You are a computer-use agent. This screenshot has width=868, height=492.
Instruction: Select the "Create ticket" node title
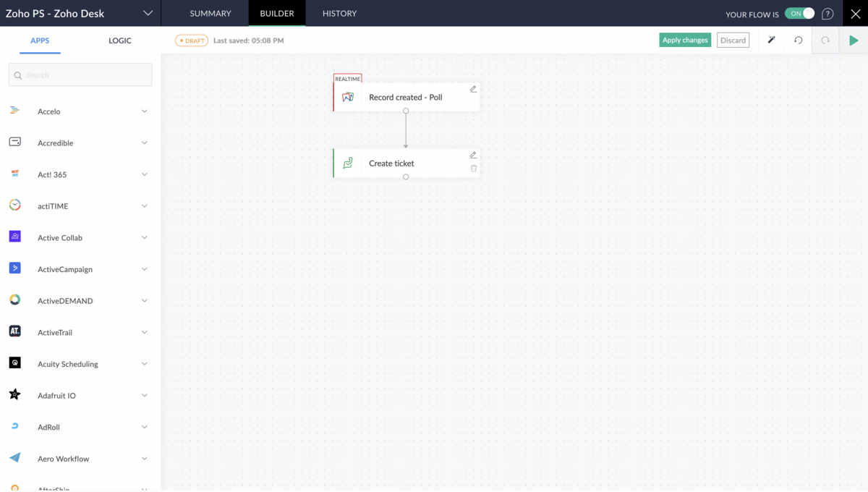point(391,164)
